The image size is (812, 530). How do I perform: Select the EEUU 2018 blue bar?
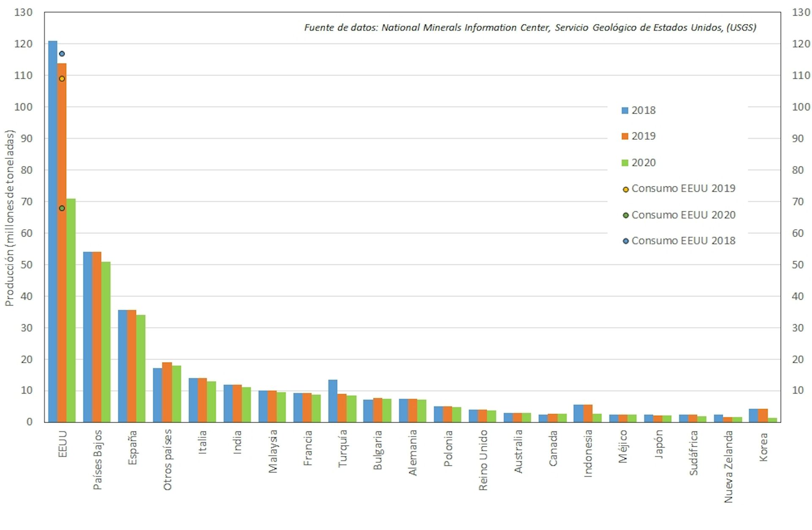(x=53, y=232)
